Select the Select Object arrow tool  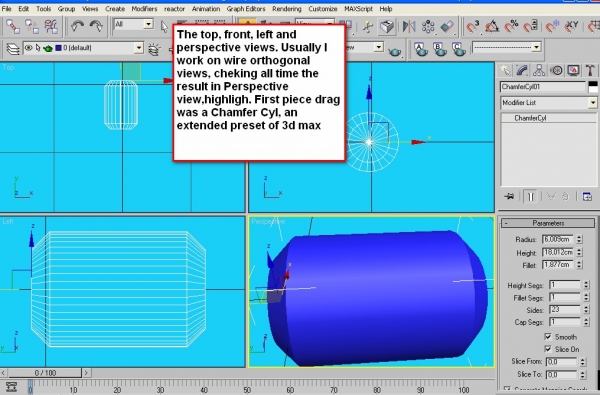click(164, 26)
